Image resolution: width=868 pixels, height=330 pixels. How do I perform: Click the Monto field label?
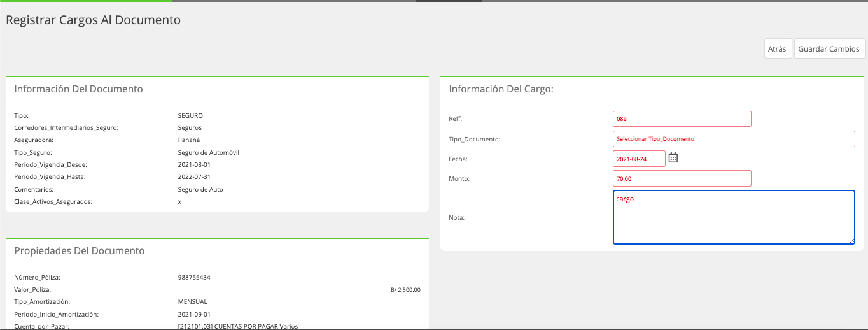[x=459, y=179]
